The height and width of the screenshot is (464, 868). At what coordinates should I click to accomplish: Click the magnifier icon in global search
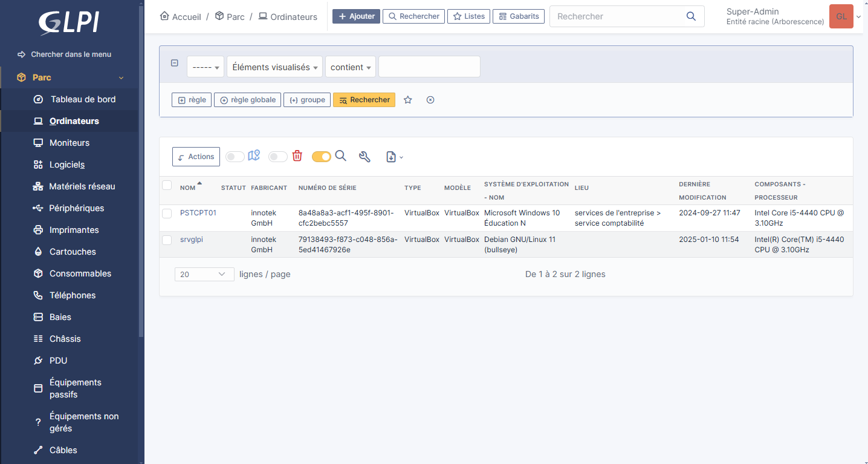(691, 16)
